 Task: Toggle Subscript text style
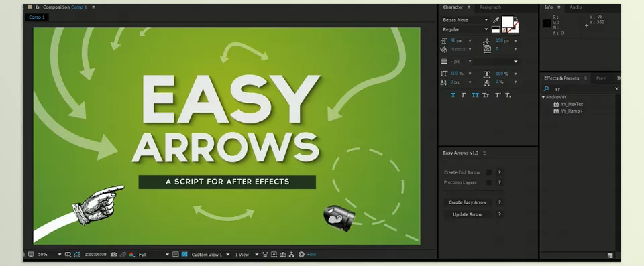pyautogui.click(x=508, y=95)
